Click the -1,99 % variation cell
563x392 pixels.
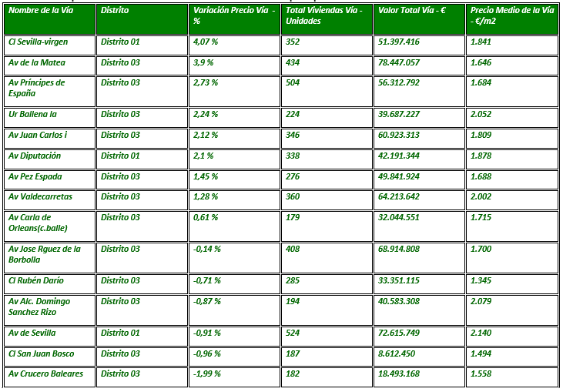(207, 374)
